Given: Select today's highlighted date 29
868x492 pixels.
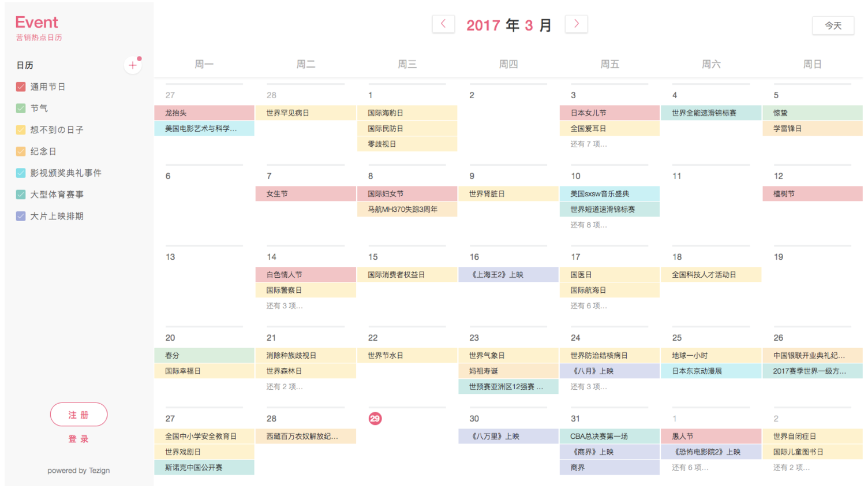Looking at the screenshot, I should 375,419.
